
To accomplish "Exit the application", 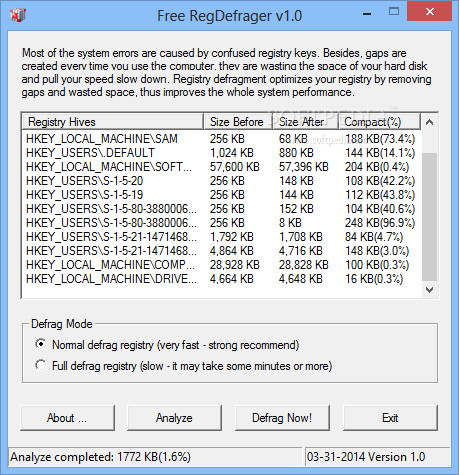I will pos(390,418).
